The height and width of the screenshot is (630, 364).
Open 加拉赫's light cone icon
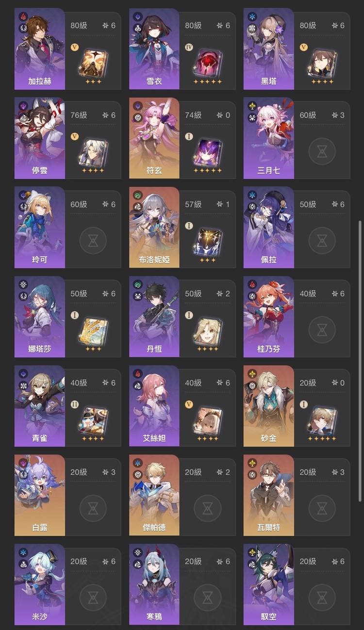(x=93, y=61)
